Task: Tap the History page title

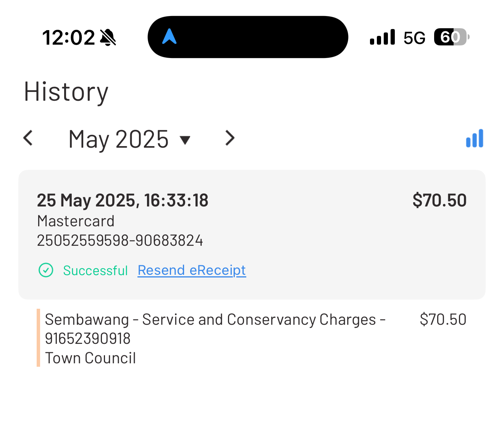Action: pos(66,92)
